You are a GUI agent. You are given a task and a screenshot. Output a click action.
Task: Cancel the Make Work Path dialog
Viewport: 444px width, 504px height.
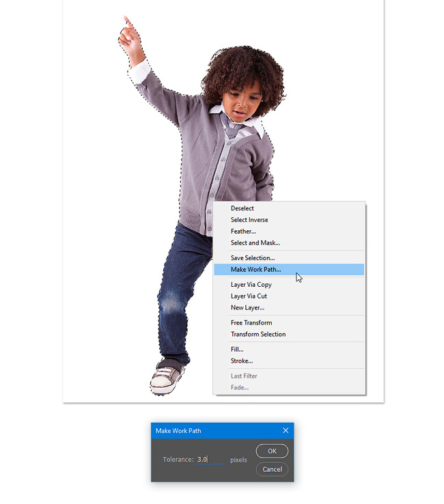(272, 470)
